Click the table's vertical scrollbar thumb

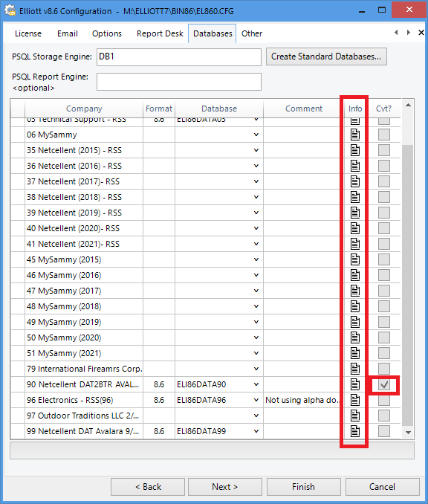408,285
